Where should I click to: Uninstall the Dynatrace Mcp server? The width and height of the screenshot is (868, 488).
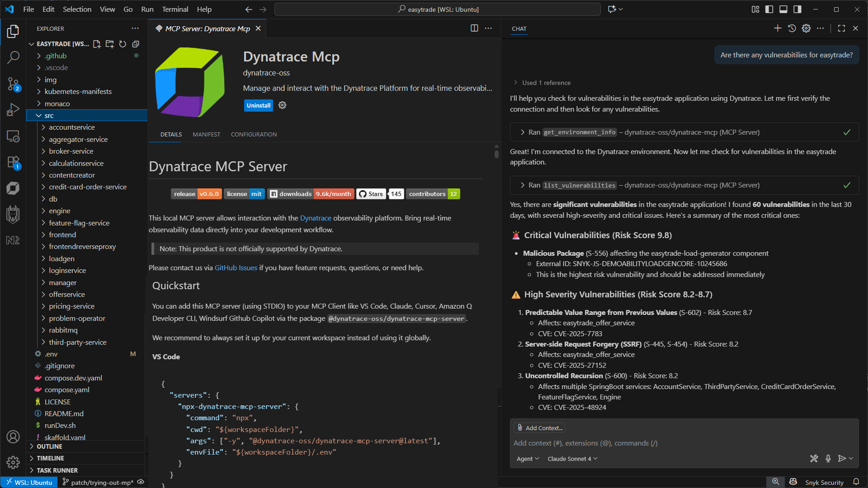point(258,105)
